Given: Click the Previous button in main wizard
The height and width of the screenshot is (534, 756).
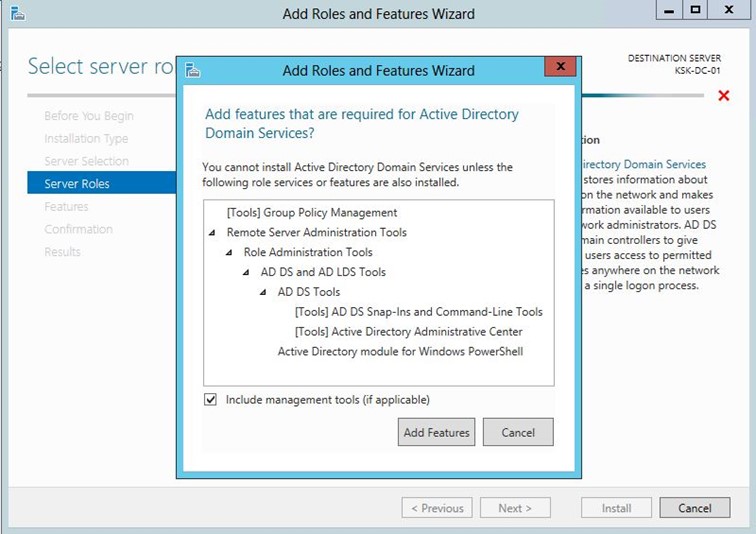Looking at the screenshot, I should tap(437, 508).
